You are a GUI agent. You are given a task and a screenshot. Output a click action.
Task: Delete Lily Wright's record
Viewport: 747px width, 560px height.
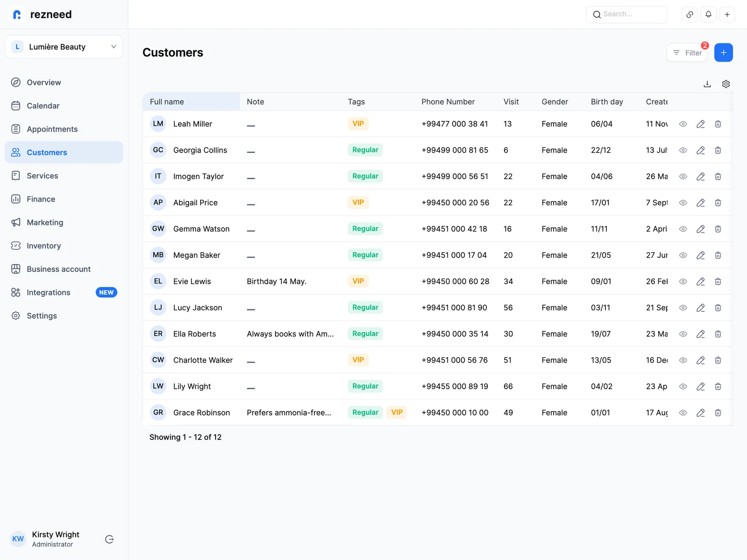coord(718,386)
